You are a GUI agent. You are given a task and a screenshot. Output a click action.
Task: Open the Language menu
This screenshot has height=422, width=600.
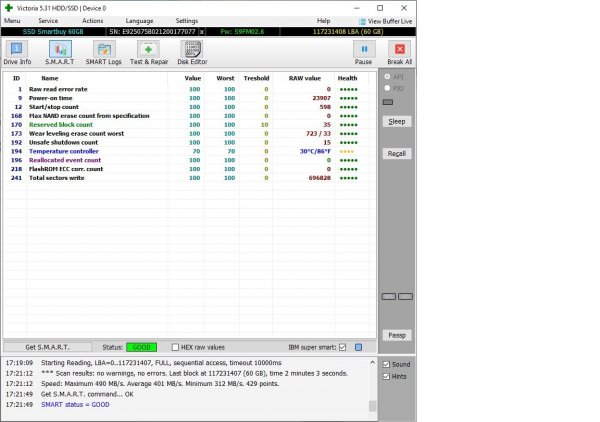[139, 20]
